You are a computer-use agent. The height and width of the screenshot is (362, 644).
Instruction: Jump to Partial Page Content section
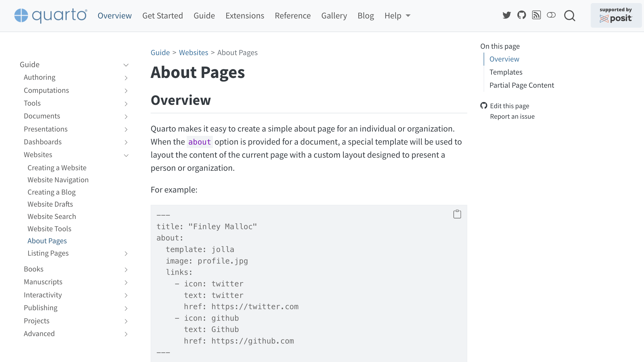(x=522, y=85)
